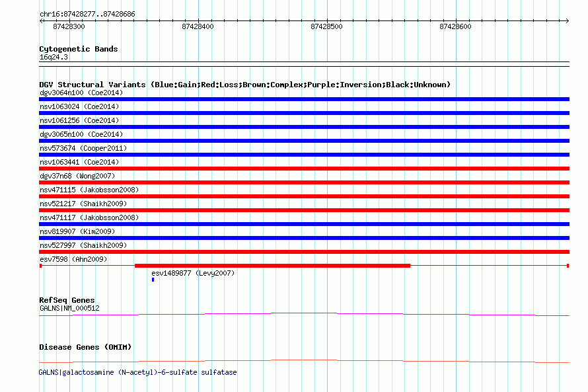Click the GALNS|NM_000512 gene label
588x392 pixels.
tap(69, 308)
